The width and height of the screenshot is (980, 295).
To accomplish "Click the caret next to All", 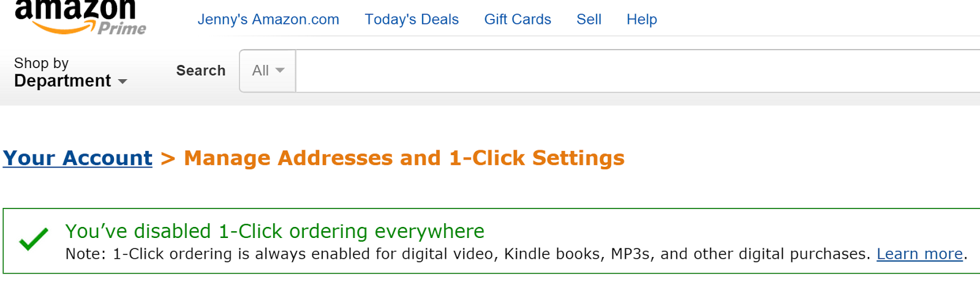I will 280,71.
